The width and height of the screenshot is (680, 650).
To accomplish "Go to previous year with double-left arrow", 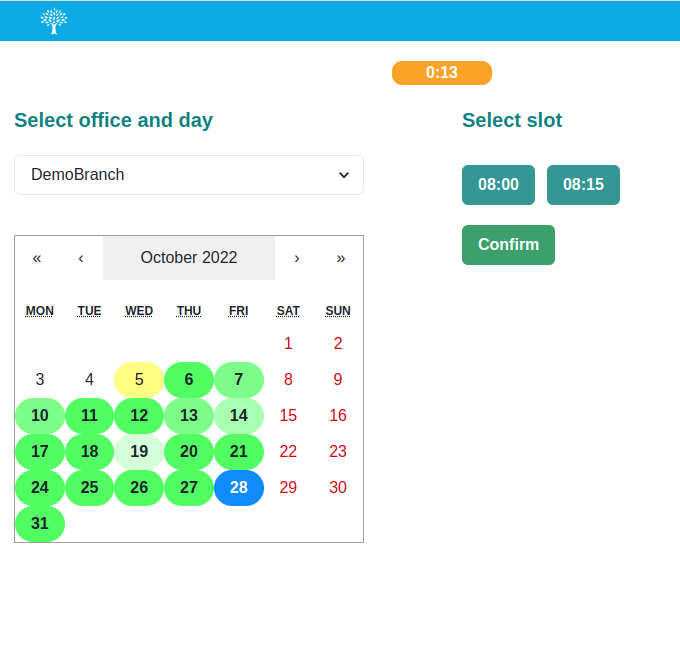I will click(37, 258).
